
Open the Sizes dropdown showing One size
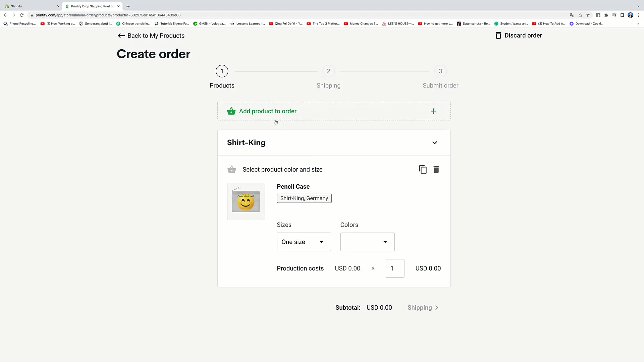pos(304,242)
